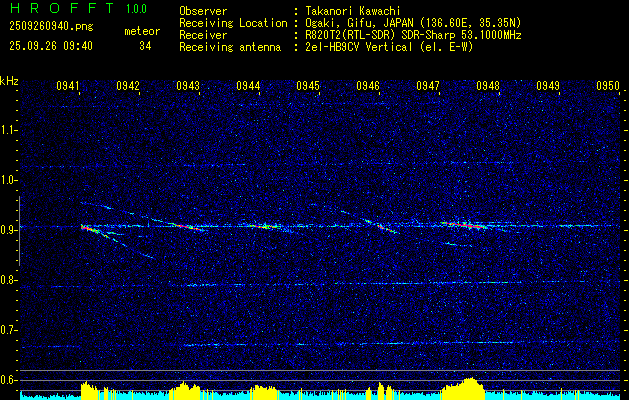Click the 0.9 kHz axis label
This screenshot has width=629, height=400.
8,230
